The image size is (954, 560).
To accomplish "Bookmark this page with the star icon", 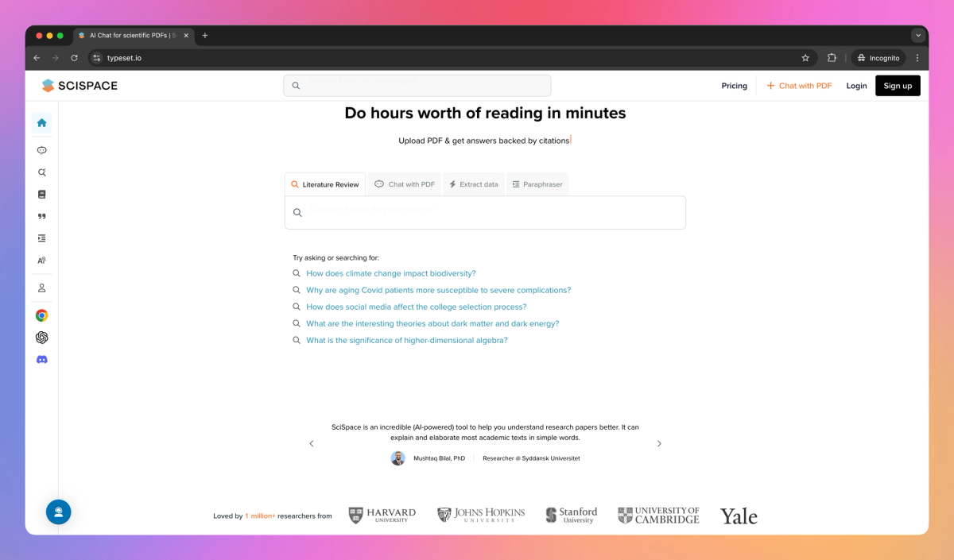I will 805,58.
